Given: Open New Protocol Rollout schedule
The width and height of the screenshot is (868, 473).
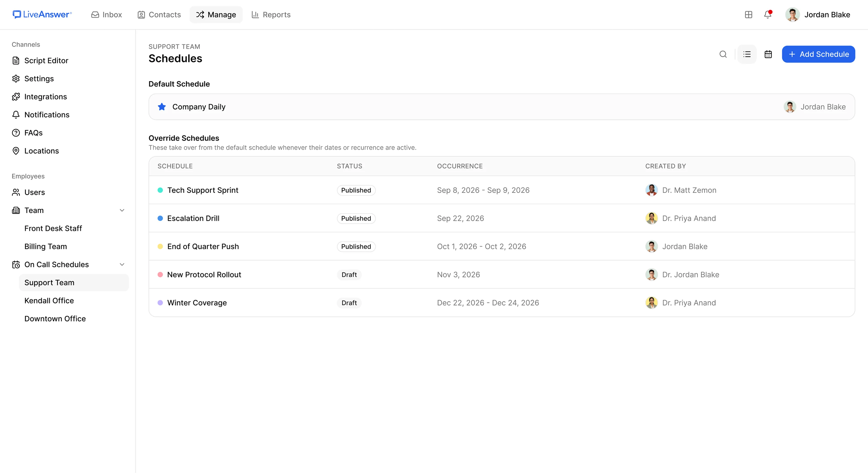Looking at the screenshot, I should [x=204, y=275].
